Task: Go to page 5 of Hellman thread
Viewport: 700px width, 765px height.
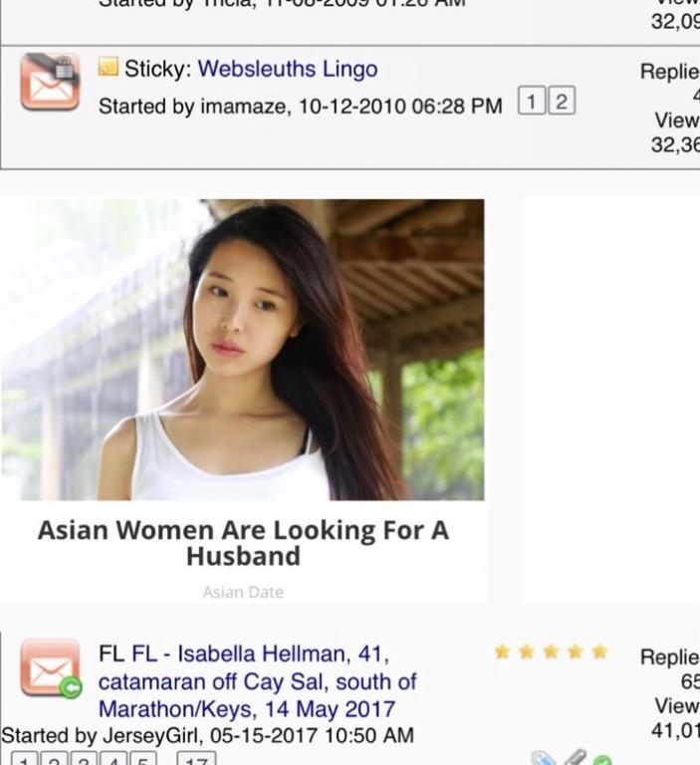Action: 143,759
